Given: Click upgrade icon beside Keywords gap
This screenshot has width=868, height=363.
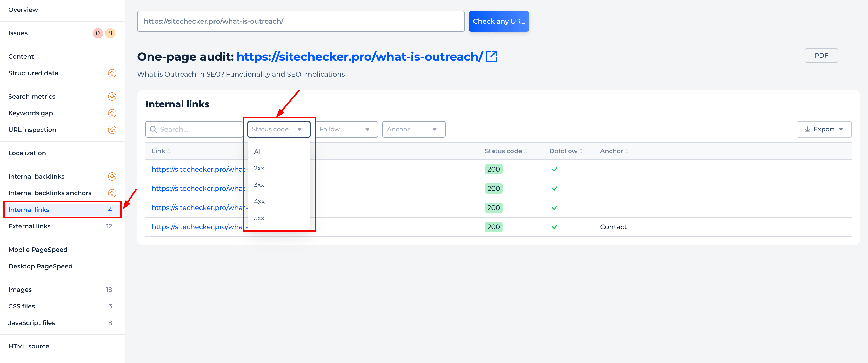Looking at the screenshot, I should (112, 113).
